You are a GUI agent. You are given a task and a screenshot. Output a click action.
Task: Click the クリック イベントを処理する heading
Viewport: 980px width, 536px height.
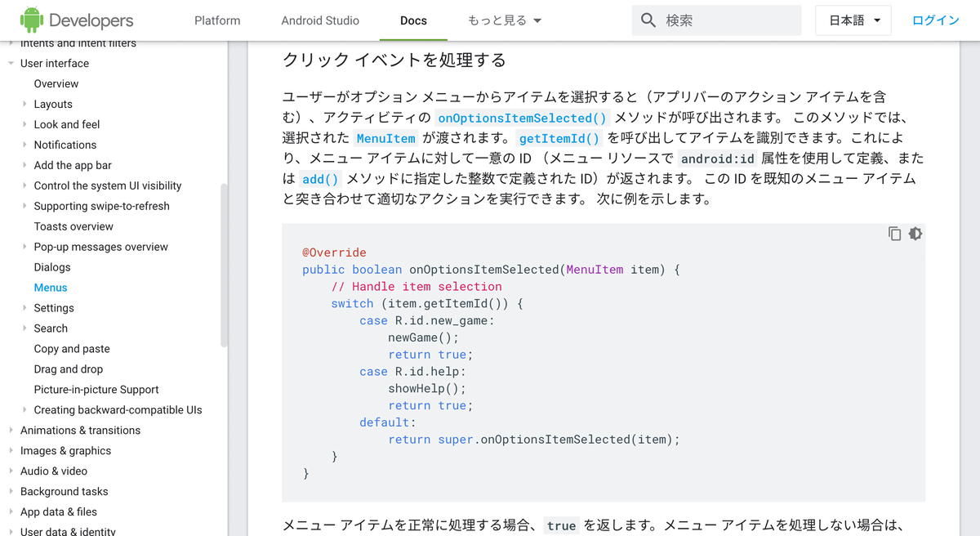point(394,60)
